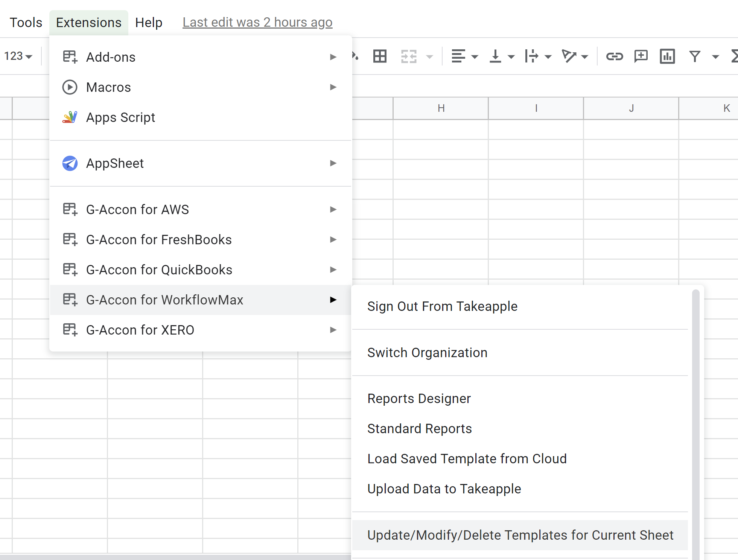Launch Apps Script from Extensions menu
The width and height of the screenshot is (738, 560).
201,117
